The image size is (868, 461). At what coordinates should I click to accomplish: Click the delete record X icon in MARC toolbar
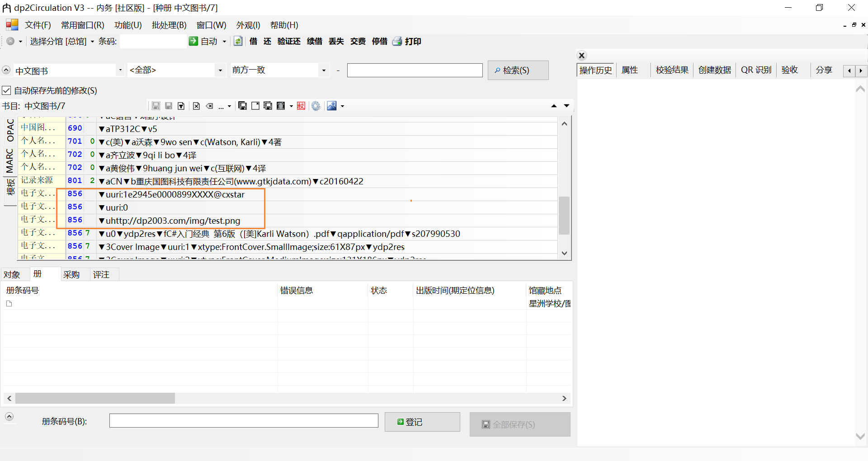point(196,106)
